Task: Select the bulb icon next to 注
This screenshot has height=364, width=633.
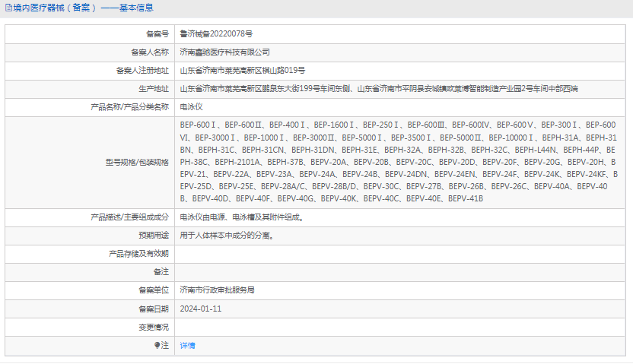Action: tap(157, 346)
